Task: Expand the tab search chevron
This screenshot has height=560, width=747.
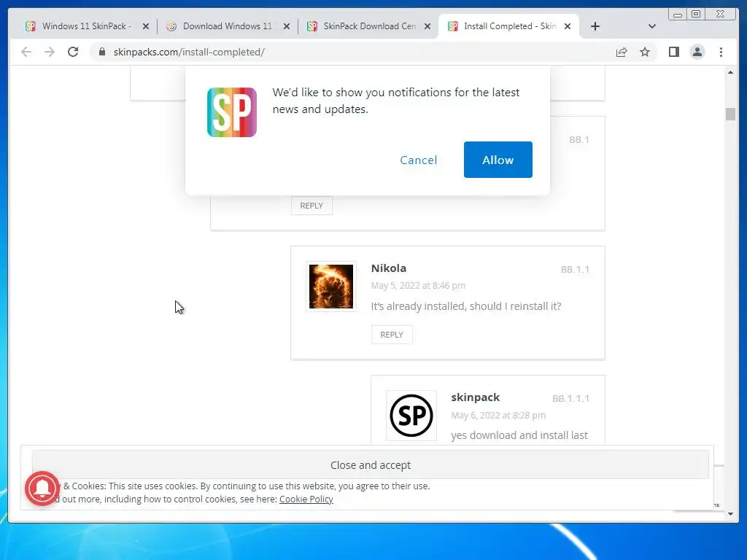Action: click(x=651, y=26)
